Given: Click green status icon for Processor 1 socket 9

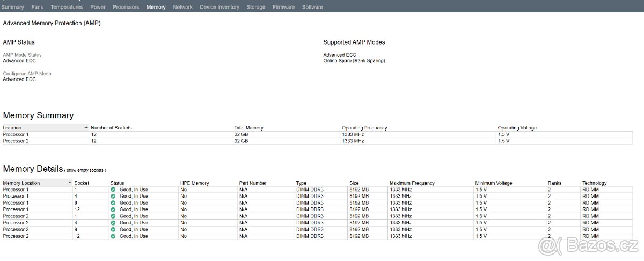Looking at the screenshot, I should pos(113,203).
